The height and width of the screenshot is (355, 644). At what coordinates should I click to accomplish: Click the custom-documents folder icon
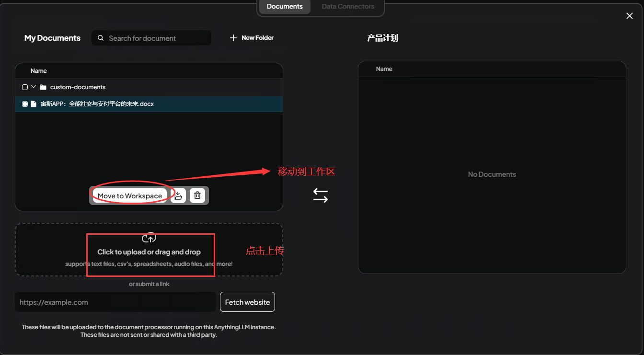pyautogui.click(x=43, y=87)
